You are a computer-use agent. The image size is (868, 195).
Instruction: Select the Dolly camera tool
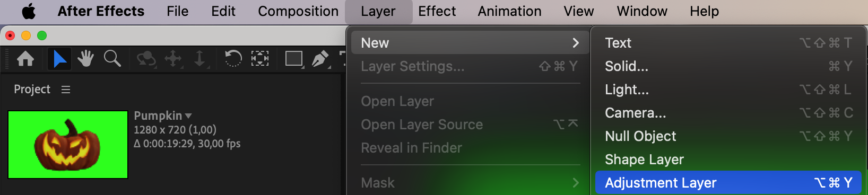[x=200, y=59]
